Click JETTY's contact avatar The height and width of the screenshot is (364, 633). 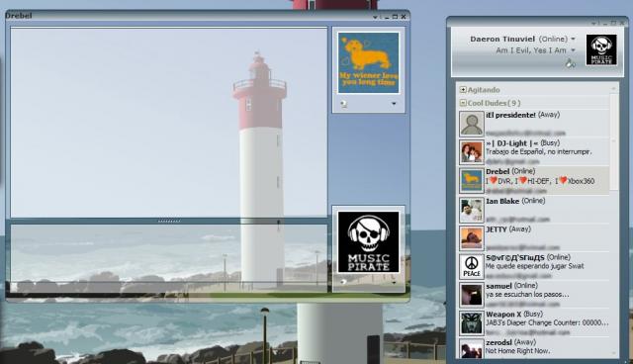(x=472, y=238)
